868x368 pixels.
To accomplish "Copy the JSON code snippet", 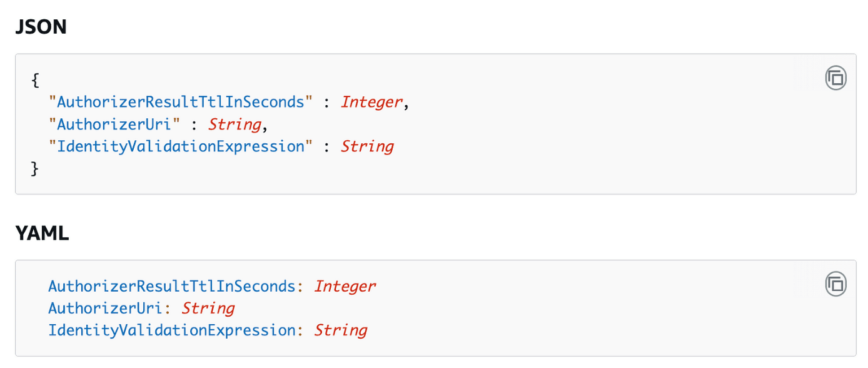I will (835, 78).
